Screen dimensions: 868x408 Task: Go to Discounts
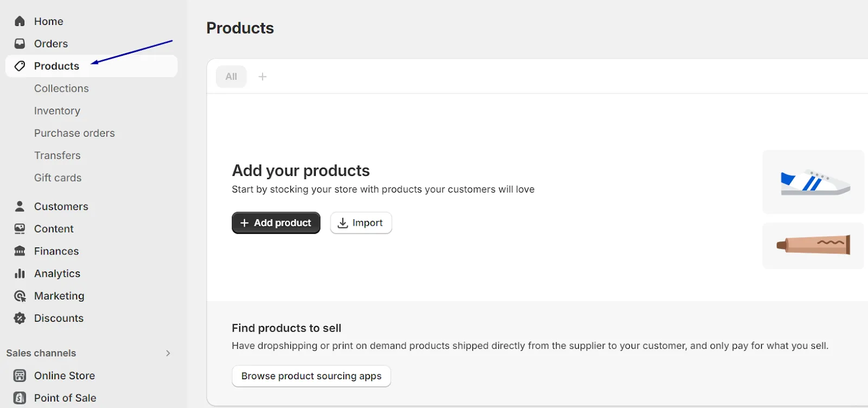pyautogui.click(x=59, y=318)
